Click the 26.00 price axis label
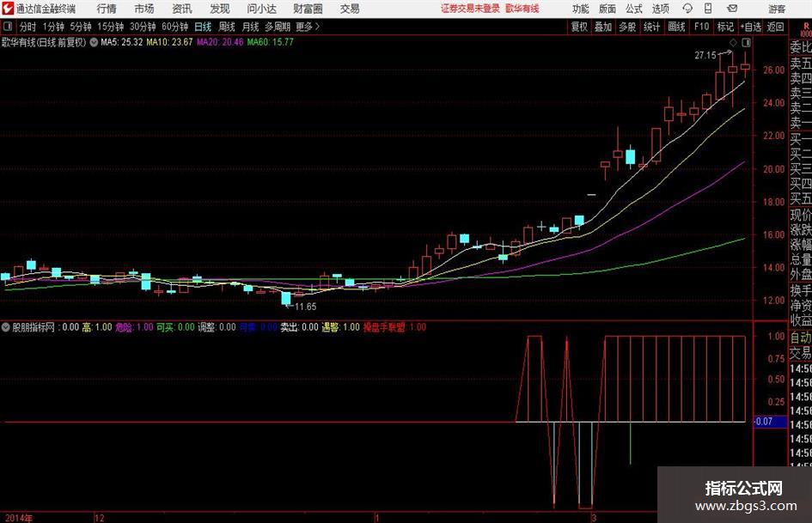 [x=773, y=70]
